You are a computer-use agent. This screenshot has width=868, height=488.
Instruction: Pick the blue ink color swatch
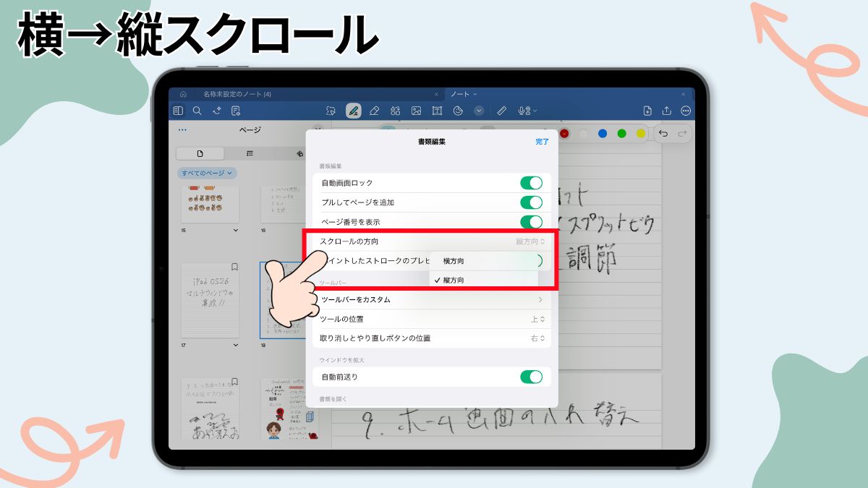click(602, 134)
